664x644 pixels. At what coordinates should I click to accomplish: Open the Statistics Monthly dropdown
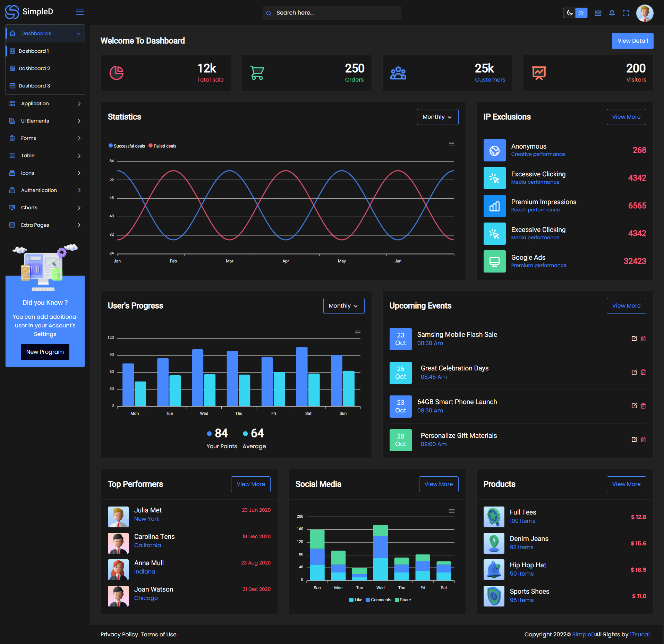pos(437,117)
